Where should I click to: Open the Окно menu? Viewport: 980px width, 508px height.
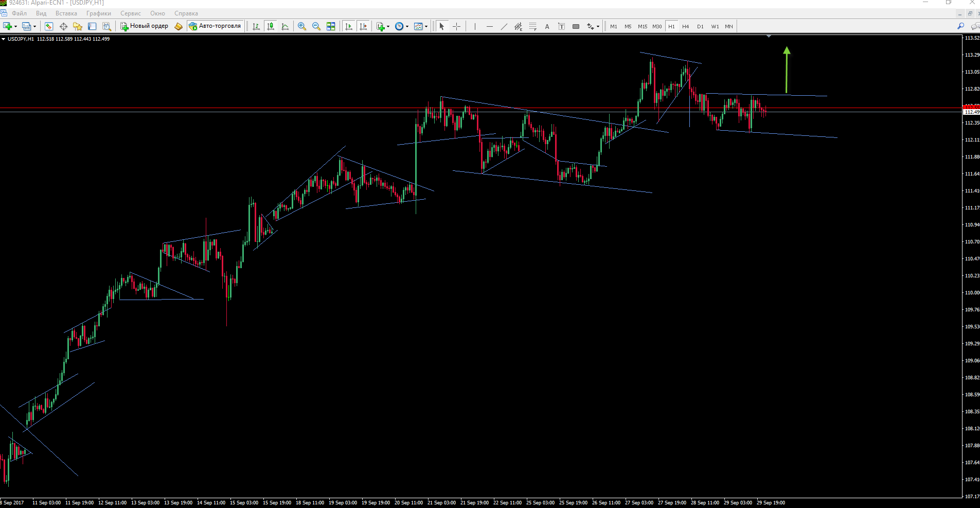pyautogui.click(x=157, y=13)
